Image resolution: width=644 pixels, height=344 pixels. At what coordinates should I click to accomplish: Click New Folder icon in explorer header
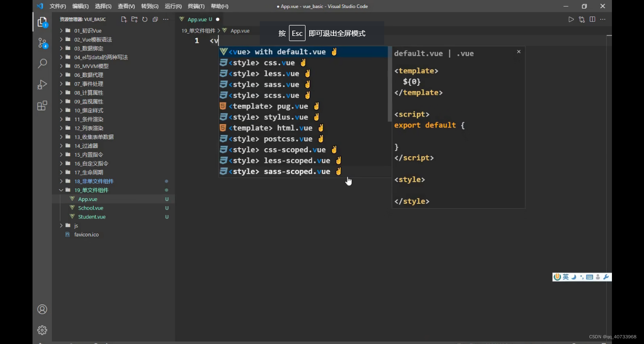click(134, 19)
